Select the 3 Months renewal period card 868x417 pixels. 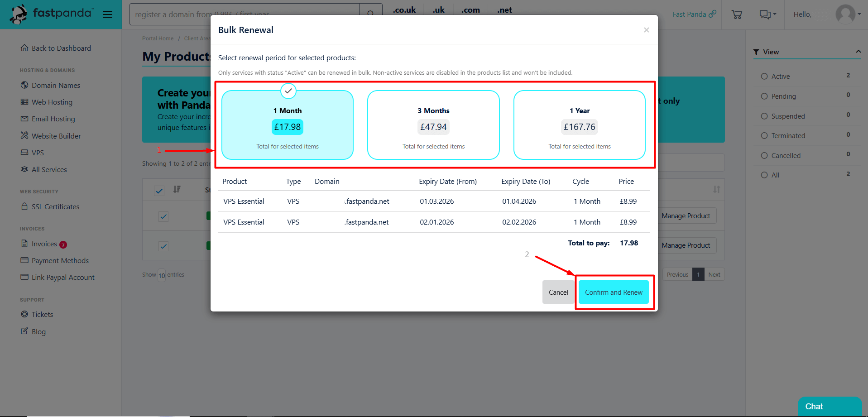(x=433, y=125)
